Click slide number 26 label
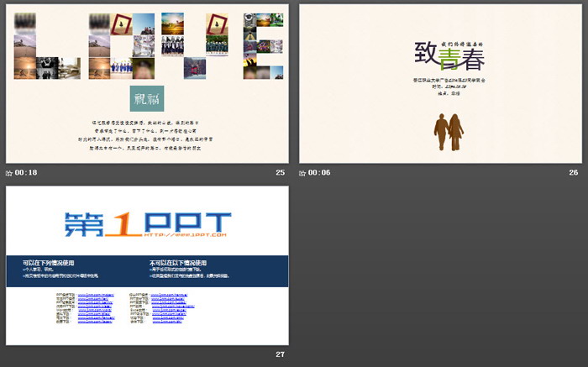 pyautogui.click(x=574, y=172)
